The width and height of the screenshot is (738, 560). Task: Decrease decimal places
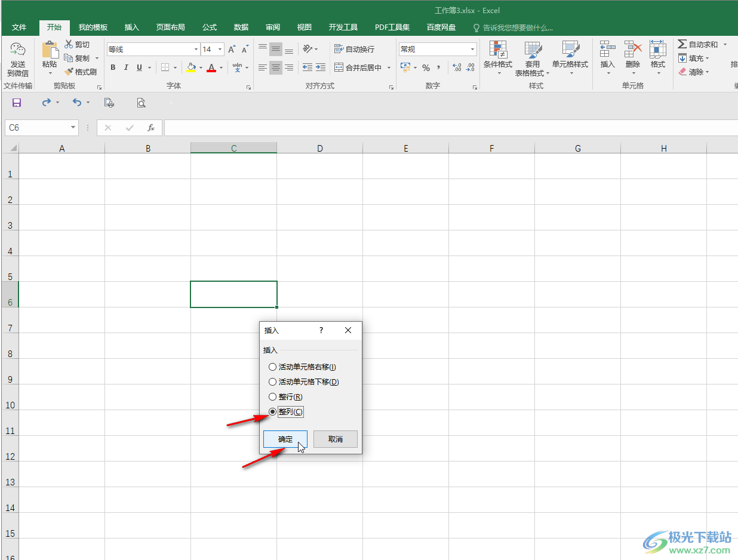[471, 67]
